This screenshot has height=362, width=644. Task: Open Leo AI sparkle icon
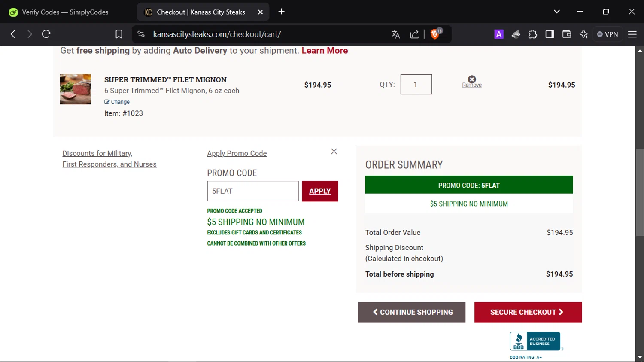coord(583,34)
